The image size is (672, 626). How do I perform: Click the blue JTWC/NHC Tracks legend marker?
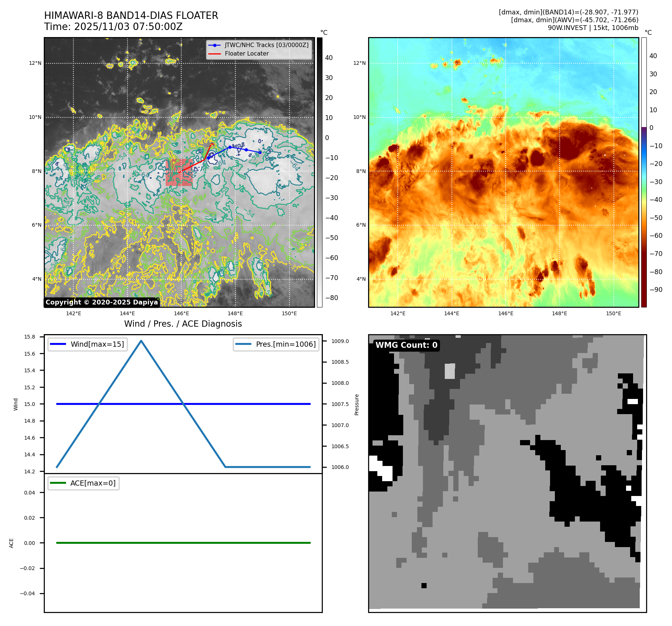pyautogui.click(x=215, y=45)
